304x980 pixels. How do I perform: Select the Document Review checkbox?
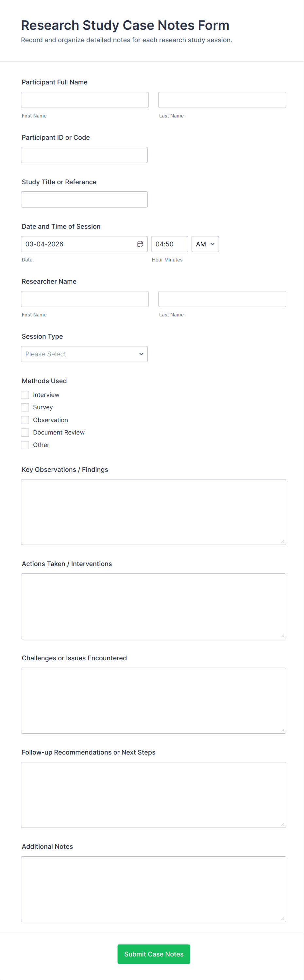(25, 433)
